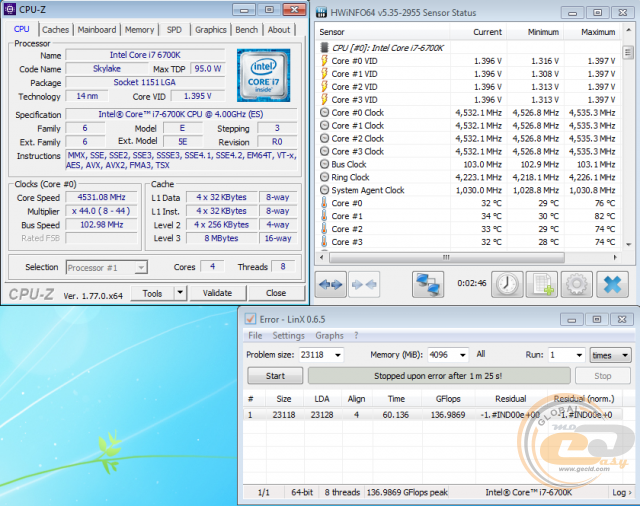
Task: Click HWiNFO expand layout arrows icon
Action: (x=331, y=284)
